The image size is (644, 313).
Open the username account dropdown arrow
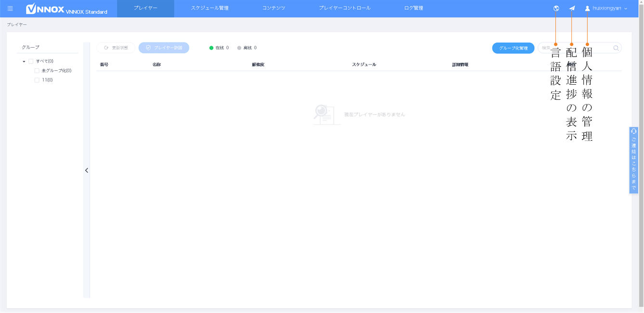click(626, 9)
